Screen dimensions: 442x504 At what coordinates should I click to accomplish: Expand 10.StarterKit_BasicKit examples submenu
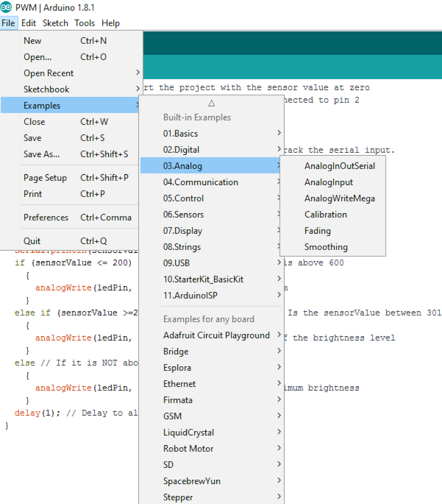coord(212,279)
